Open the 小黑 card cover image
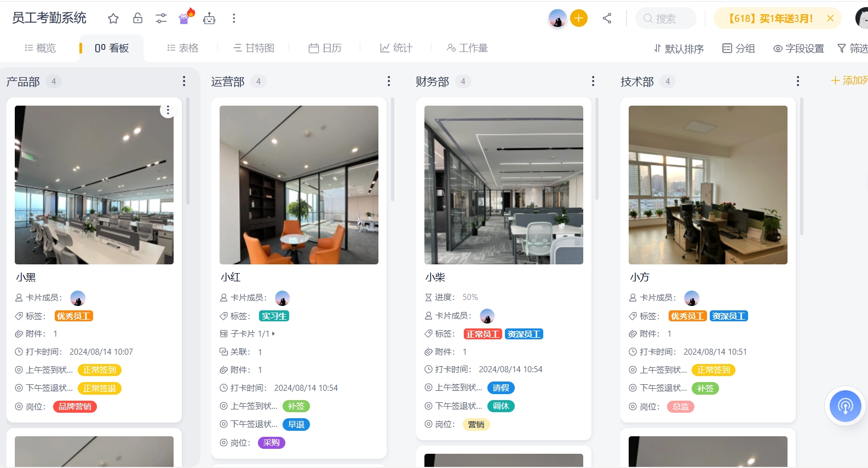 pos(94,185)
